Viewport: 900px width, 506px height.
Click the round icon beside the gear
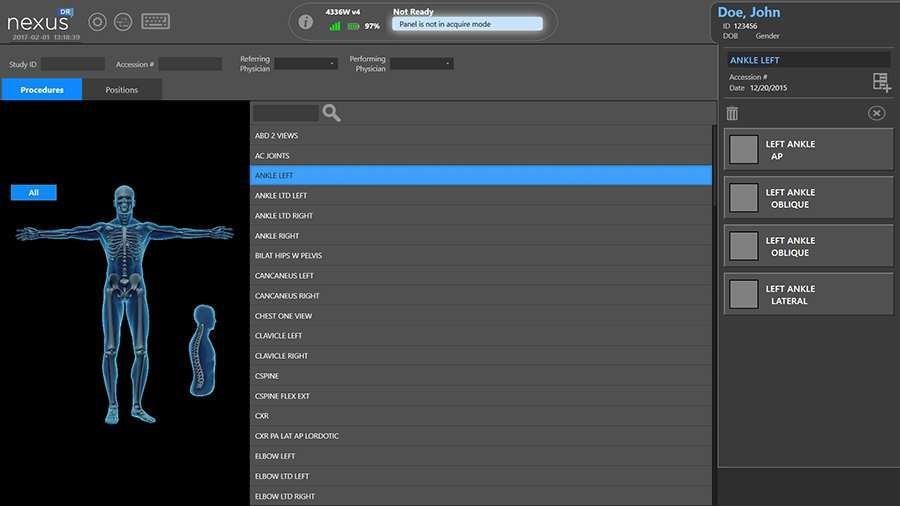tap(123, 21)
